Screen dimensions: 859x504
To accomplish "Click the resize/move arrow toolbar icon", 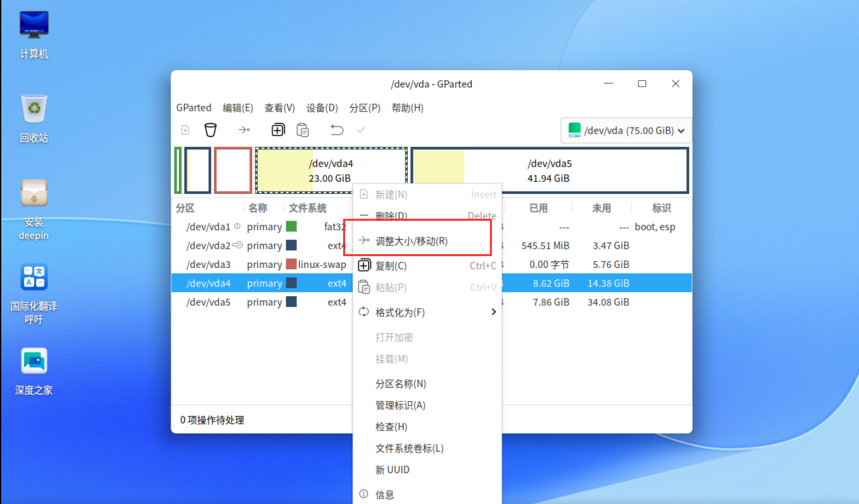I will pyautogui.click(x=244, y=129).
